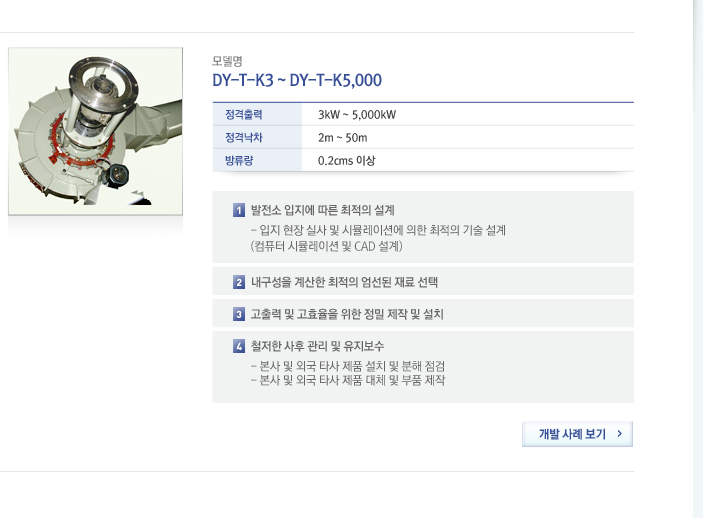Click the 내구성을 계산한 최적의 엄선된 재료 선택 row
703x518 pixels.
tap(423, 282)
